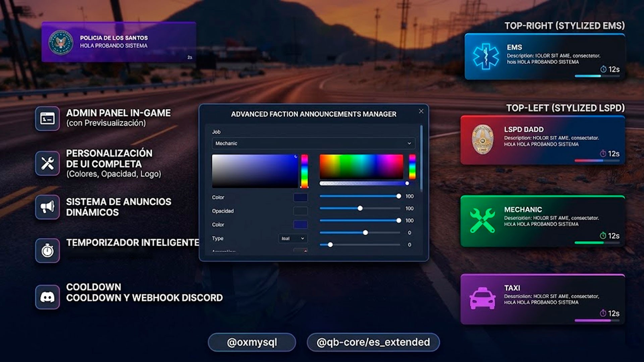The width and height of the screenshot is (644, 362).
Task: Click the stopwatch Temporizador Inteligente icon
Action: point(47,250)
